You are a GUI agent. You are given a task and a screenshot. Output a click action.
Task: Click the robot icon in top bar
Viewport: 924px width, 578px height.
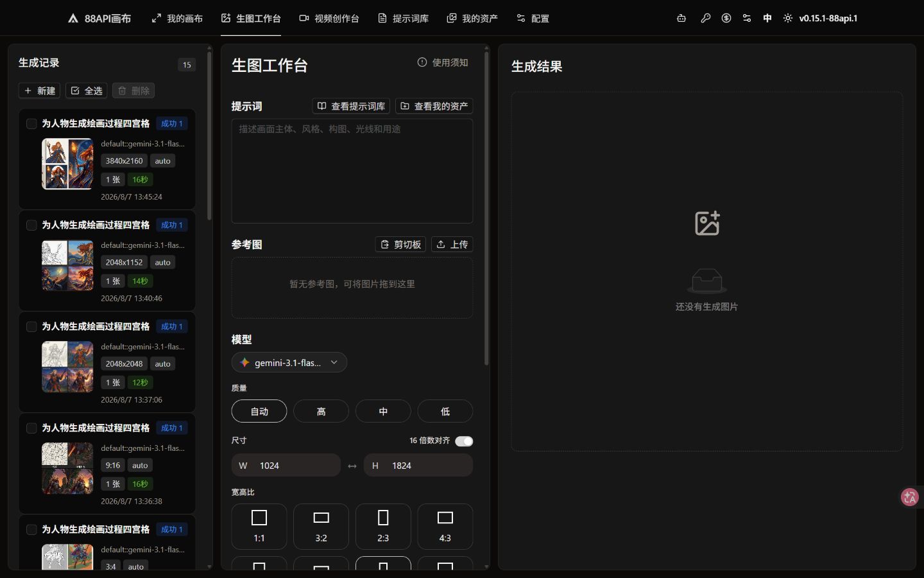(681, 18)
